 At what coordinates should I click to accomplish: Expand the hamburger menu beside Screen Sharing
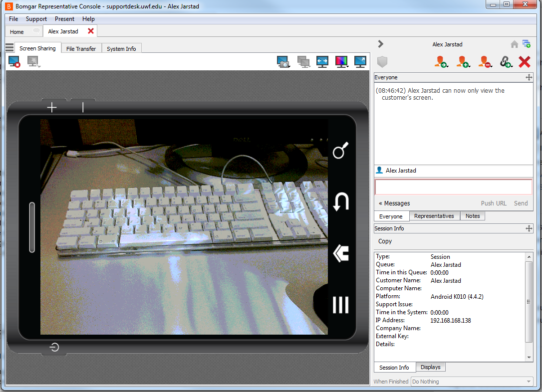tap(9, 48)
